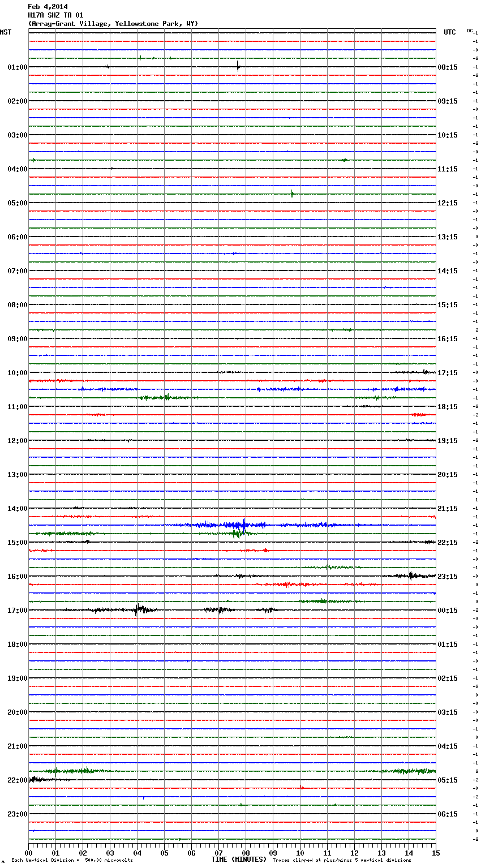Click the 'Each Vertical Division = 500.00 microvolts' note
This screenshot has height=868, width=481.
[x=72, y=861]
